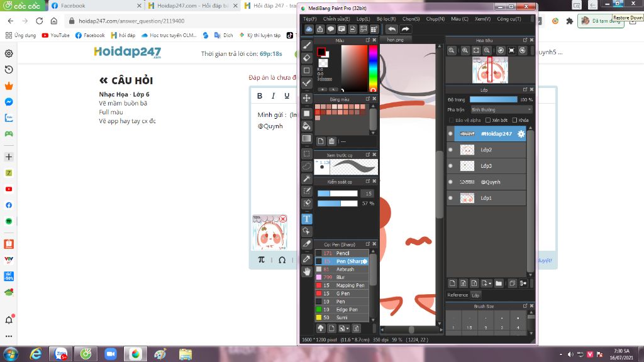Adjust the layer opacity slider

coord(493,99)
